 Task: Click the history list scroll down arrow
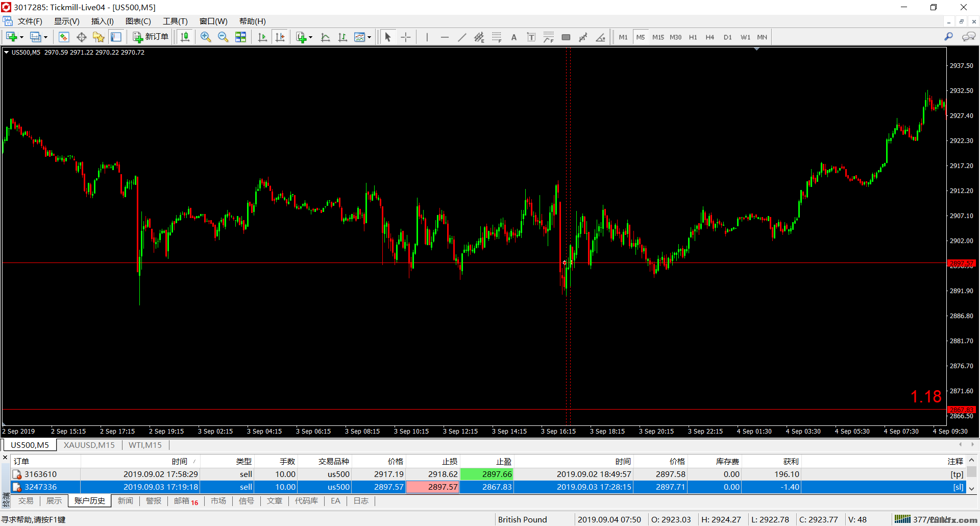972,488
